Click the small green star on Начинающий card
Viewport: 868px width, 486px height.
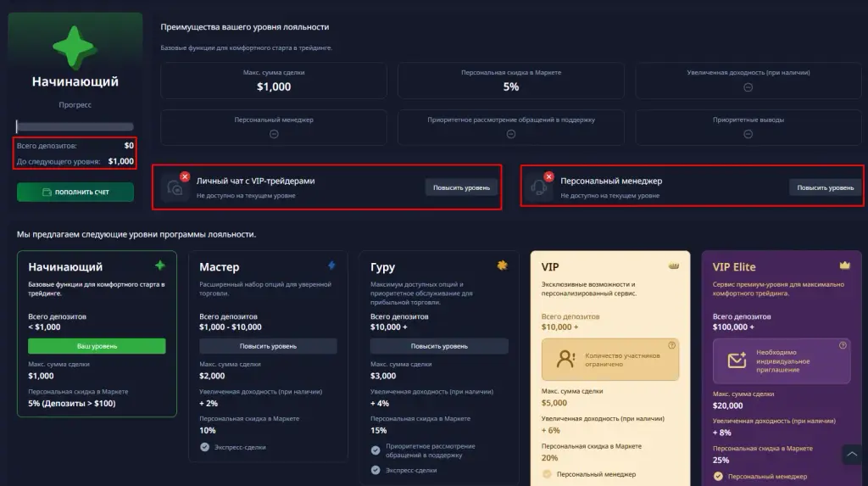[x=160, y=265]
